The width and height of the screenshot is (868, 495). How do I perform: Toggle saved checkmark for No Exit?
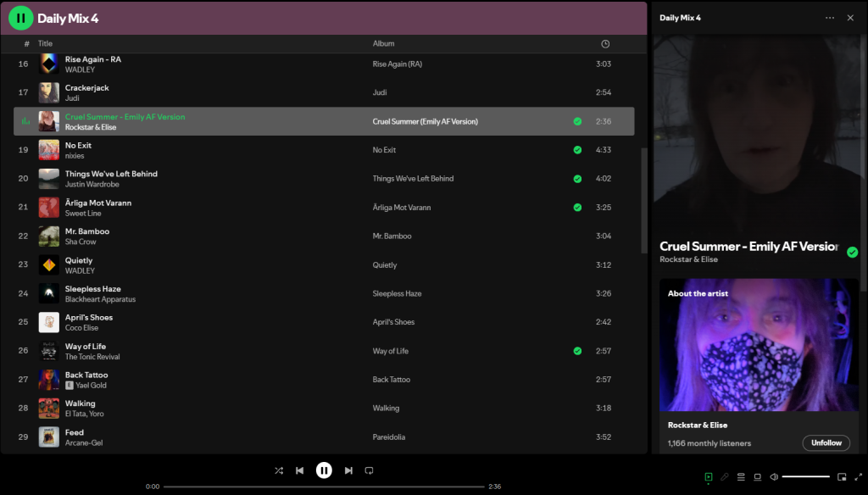(x=577, y=150)
